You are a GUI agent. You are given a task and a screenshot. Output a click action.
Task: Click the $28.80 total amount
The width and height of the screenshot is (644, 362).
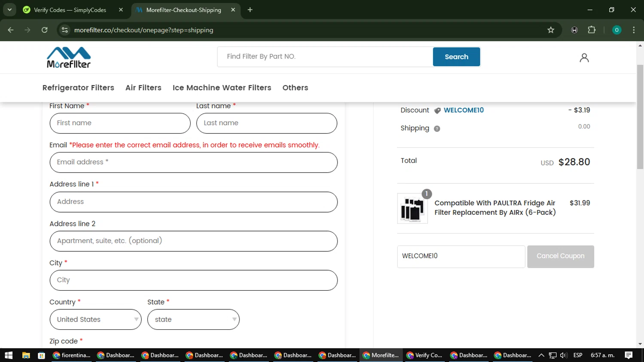point(574,162)
